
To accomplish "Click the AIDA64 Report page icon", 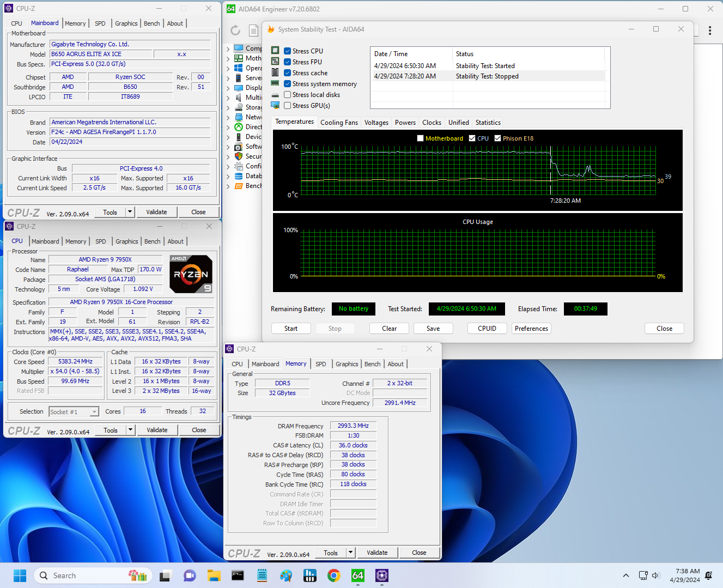I will [x=253, y=31].
